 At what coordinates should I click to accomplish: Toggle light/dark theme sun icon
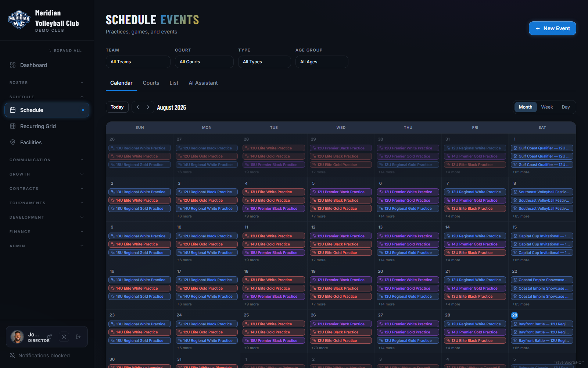pos(64,337)
